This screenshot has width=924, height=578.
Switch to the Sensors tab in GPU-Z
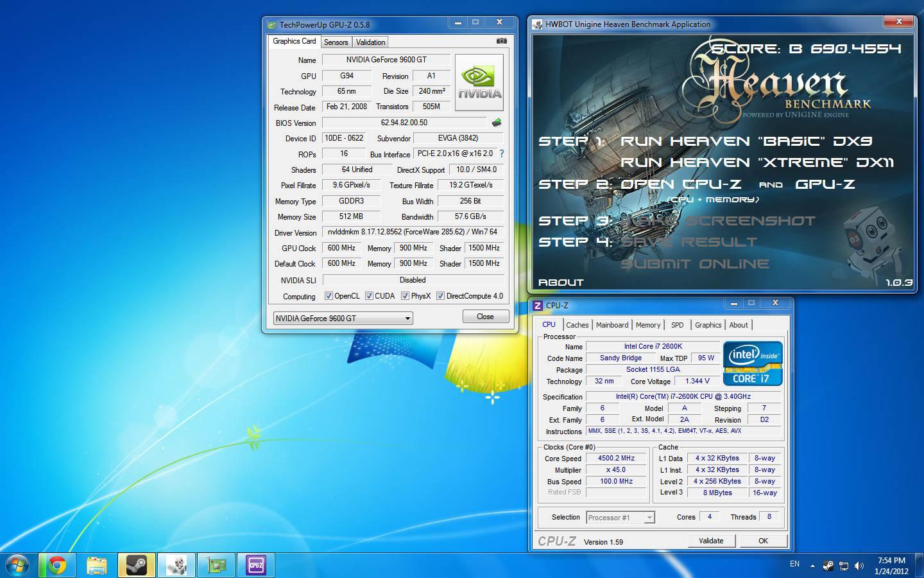click(336, 42)
